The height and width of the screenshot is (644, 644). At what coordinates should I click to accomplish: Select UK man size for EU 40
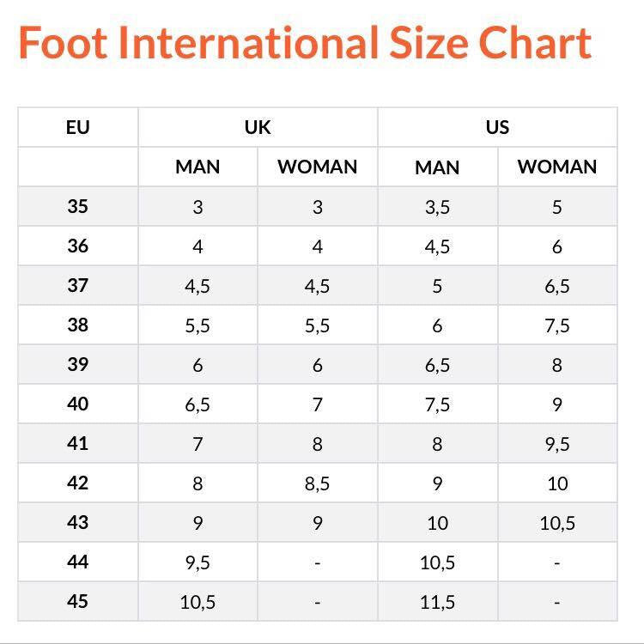197,404
